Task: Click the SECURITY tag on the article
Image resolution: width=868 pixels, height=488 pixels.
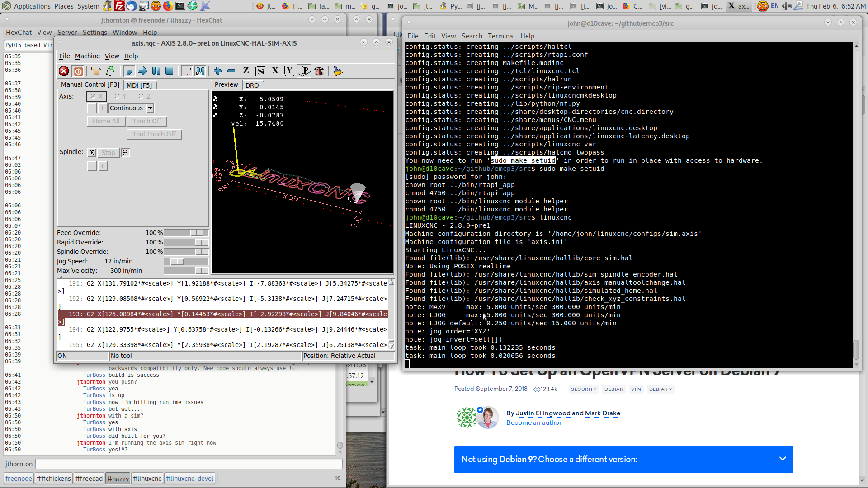Action: (584, 389)
